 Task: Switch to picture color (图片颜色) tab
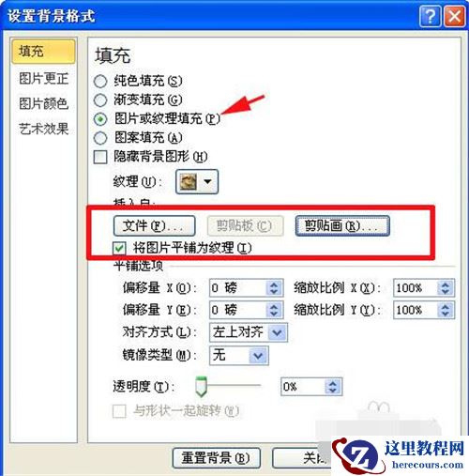(43, 103)
